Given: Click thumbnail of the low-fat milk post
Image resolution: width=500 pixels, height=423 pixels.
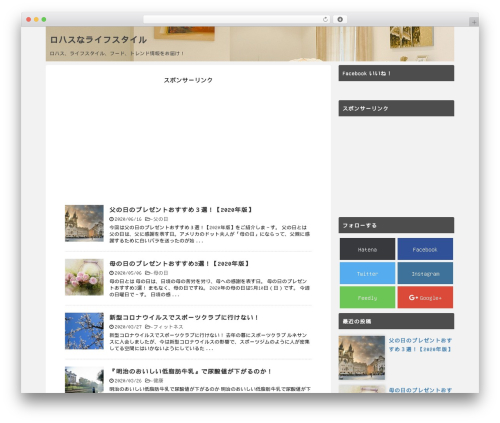Looking at the screenshot, I should (84, 380).
